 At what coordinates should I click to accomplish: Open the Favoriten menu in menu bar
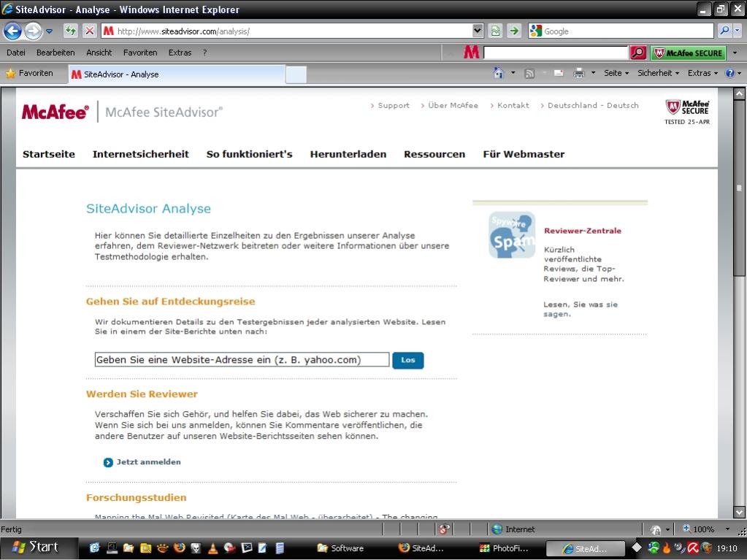tap(140, 53)
